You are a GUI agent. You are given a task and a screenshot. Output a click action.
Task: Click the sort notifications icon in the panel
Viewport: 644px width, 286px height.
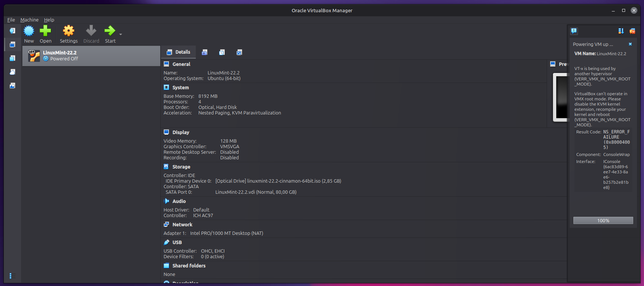(621, 31)
